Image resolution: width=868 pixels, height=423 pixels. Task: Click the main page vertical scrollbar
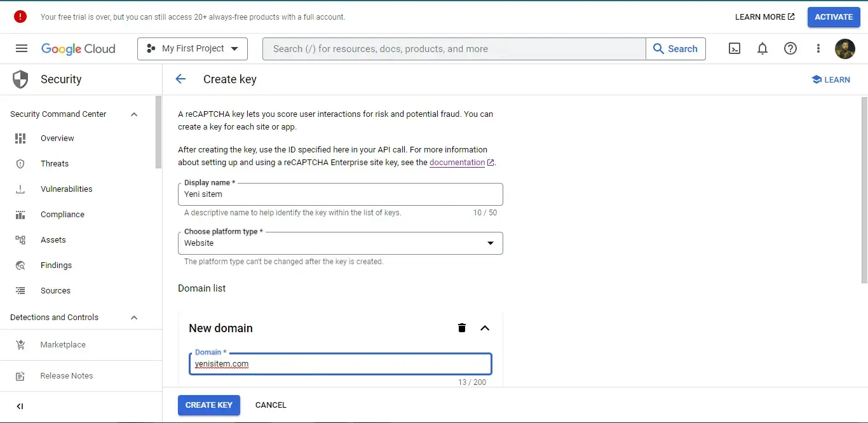pos(864,191)
